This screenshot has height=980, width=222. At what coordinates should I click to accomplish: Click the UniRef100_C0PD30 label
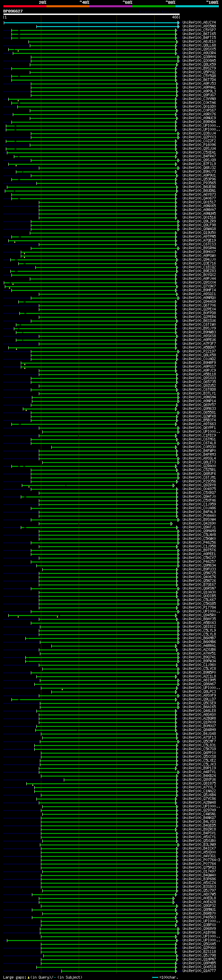(199, 447)
